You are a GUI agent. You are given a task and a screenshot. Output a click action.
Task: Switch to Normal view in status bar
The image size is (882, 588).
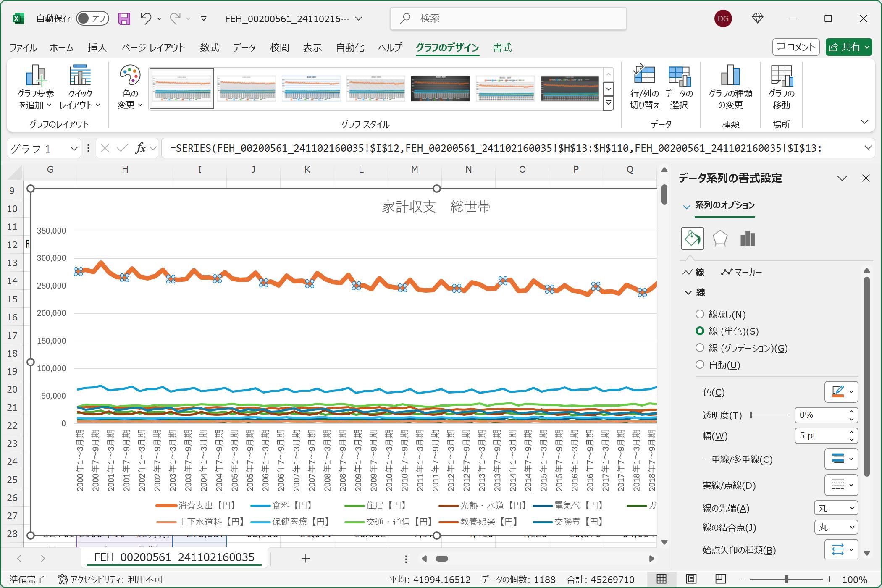pos(661,580)
